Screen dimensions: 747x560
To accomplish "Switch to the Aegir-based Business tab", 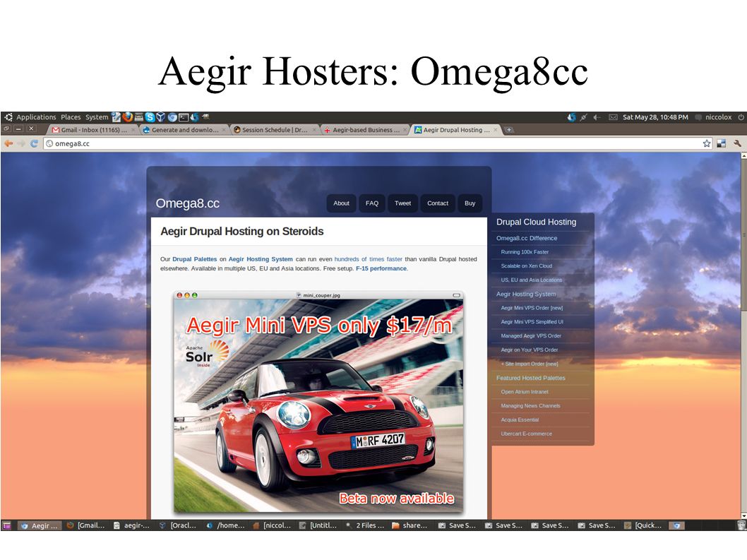I will click(x=366, y=130).
